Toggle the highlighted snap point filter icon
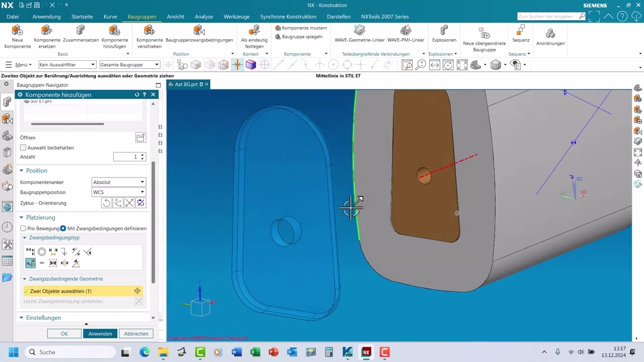 click(x=237, y=65)
